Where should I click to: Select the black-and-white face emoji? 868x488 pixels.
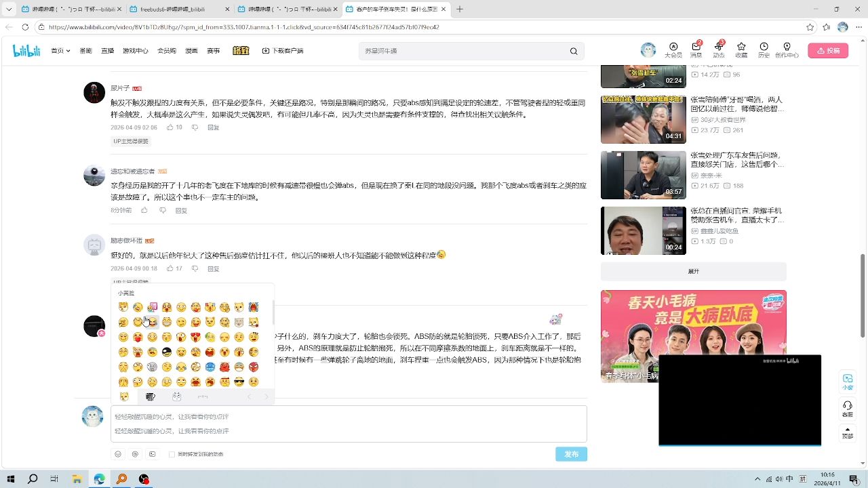166,352
